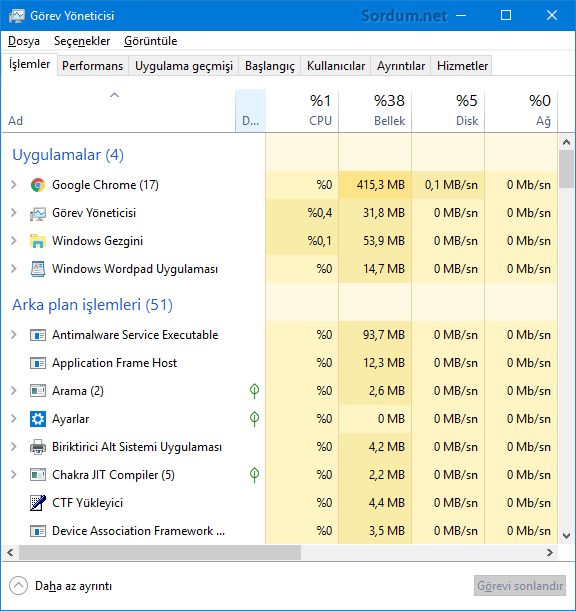576x611 pixels.
Task: Open the Görüntüle menu
Action: pos(150,41)
